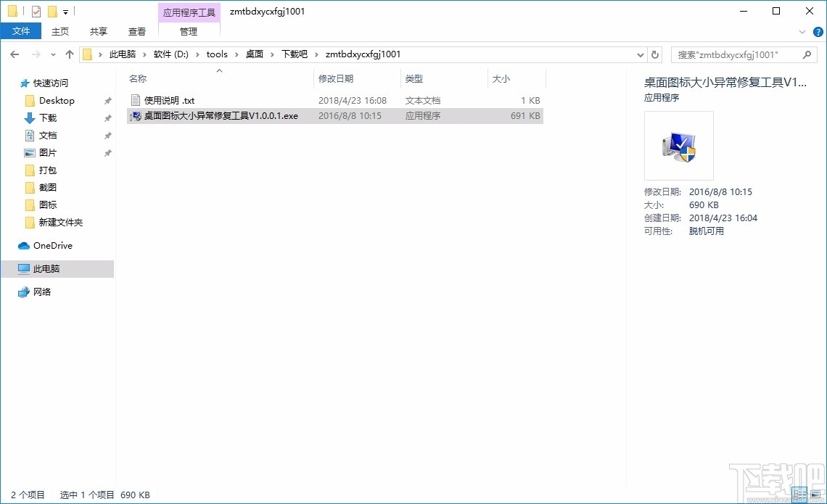The width and height of the screenshot is (827, 504).
Task: Select the 管理 application tools tab
Action: [188, 31]
